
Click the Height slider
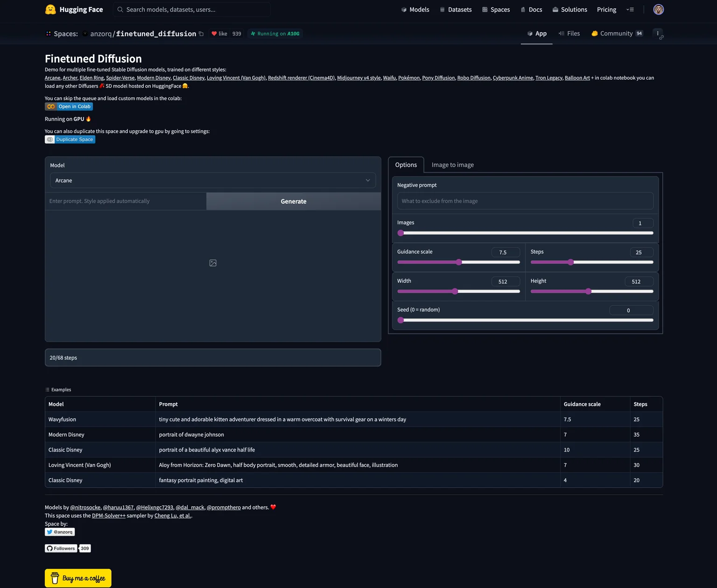click(592, 291)
